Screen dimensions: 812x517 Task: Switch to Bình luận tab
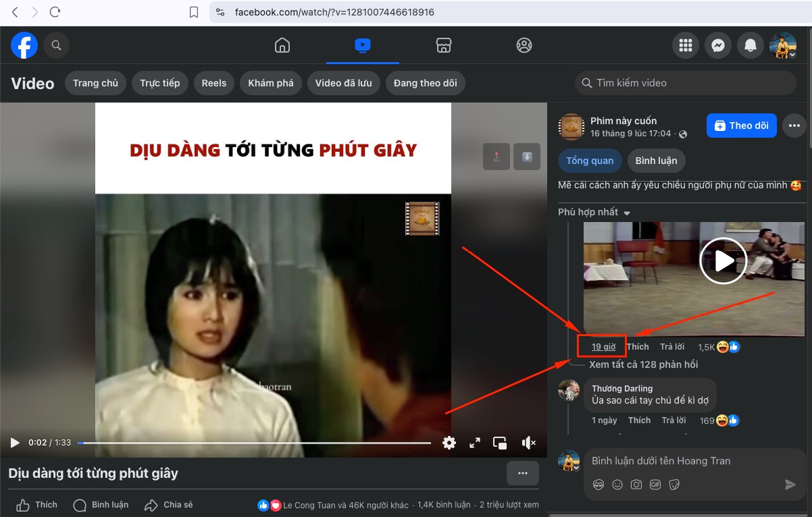[x=657, y=161]
